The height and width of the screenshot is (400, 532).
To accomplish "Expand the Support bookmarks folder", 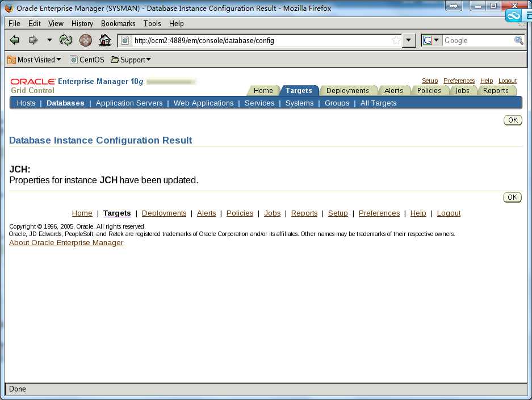I will click(x=131, y=60).
